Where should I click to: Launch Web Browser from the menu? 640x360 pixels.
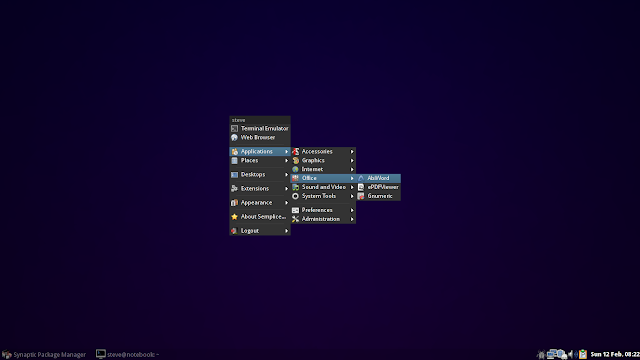pyautogui.click(x=260, y=138)
